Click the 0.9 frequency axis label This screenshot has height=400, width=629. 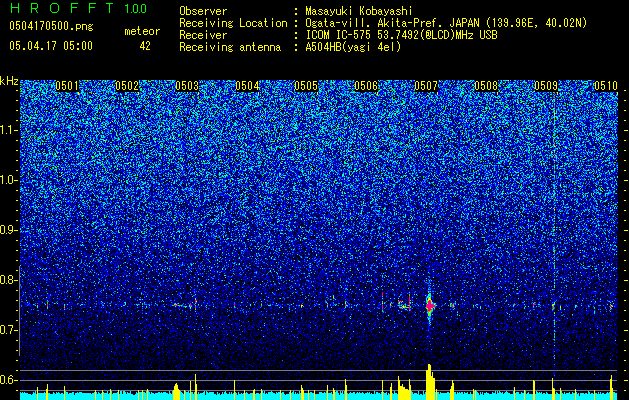tap(8, 230)
